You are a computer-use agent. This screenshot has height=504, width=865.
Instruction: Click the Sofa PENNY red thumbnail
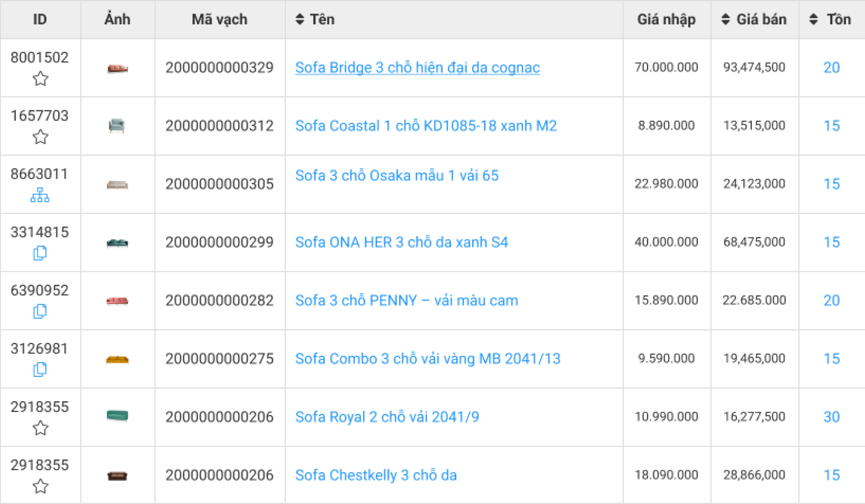click(x=117, y=301)
